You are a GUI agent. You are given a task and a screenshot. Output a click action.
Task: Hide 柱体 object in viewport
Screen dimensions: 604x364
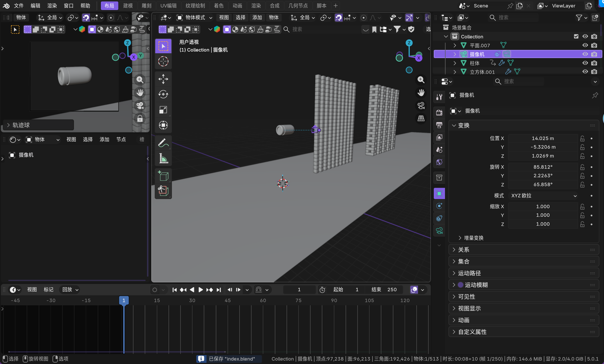point(585,63)
